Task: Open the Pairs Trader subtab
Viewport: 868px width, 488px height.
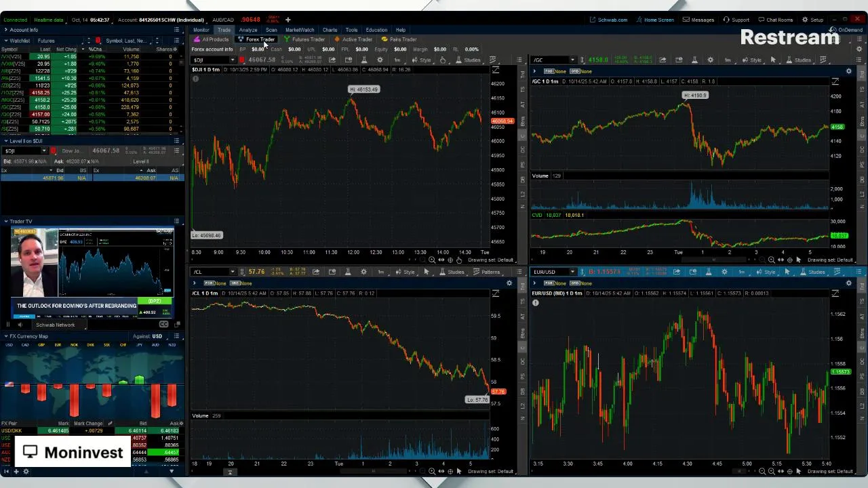Action: coord(399,39)
